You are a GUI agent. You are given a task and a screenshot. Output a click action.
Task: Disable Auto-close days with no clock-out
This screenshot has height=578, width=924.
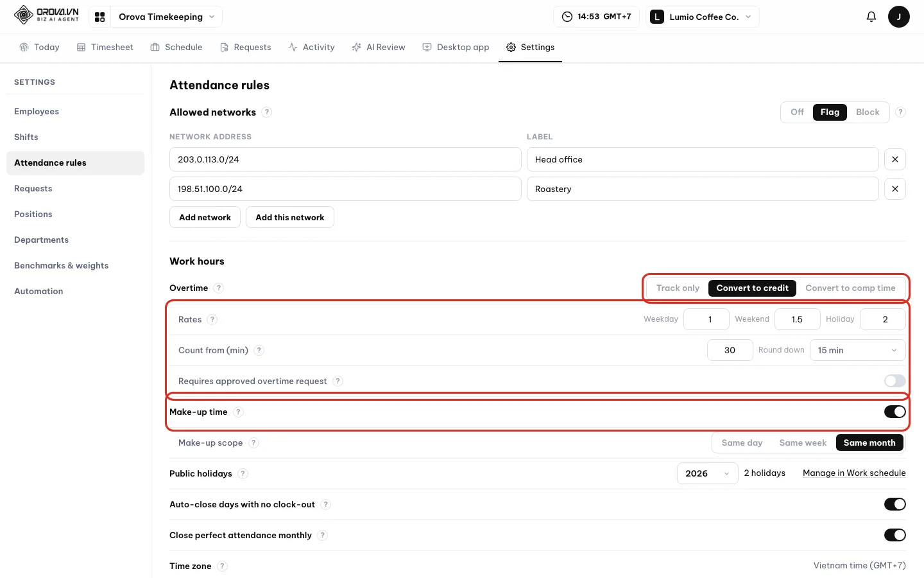(x=894, y=504)
